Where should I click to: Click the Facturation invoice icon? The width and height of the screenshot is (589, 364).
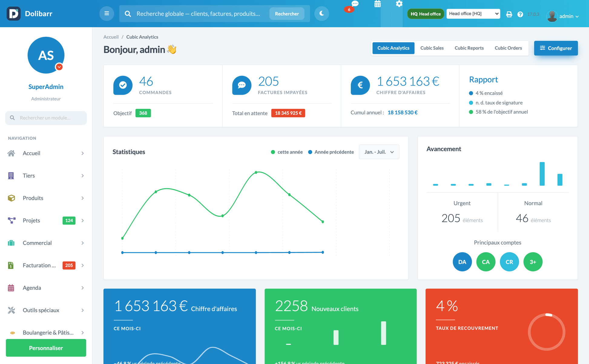(11, 265)
